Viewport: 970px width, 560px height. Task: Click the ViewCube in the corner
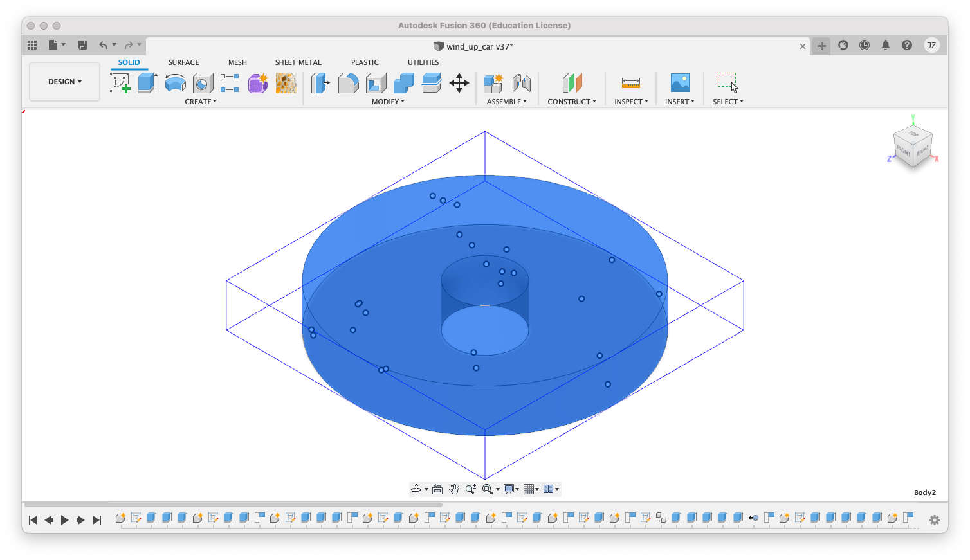912,147
